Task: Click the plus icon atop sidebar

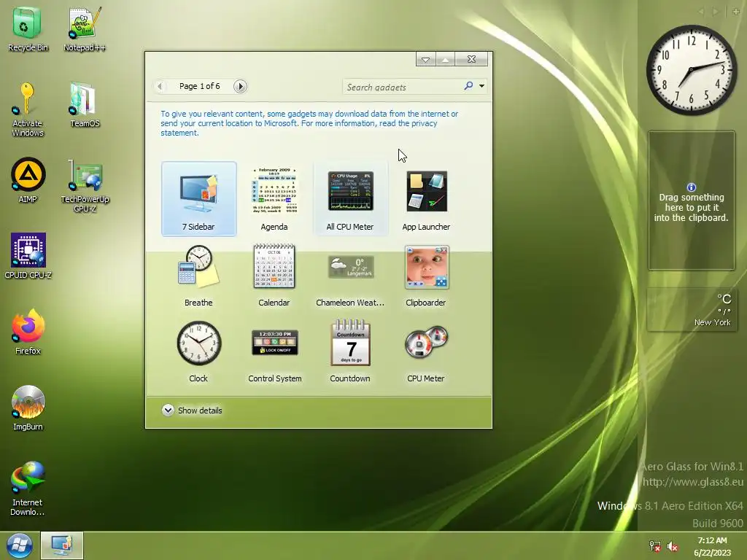Action: (736, 12)
